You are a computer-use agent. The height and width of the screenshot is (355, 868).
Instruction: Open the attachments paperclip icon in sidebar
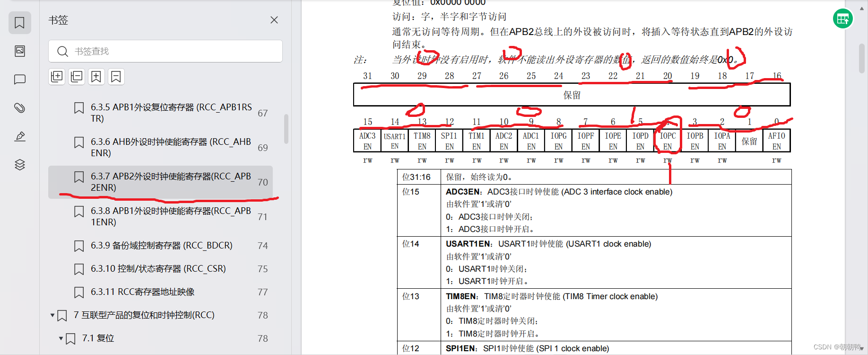click(19, 108)
